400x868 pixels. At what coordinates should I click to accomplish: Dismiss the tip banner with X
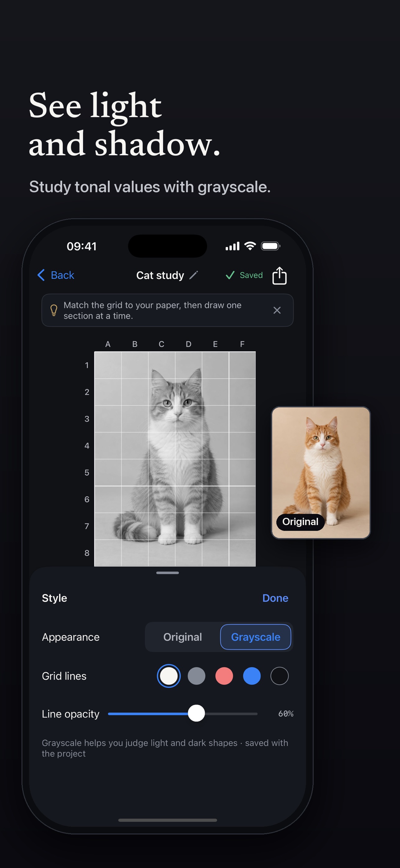[x=277, y=310]
